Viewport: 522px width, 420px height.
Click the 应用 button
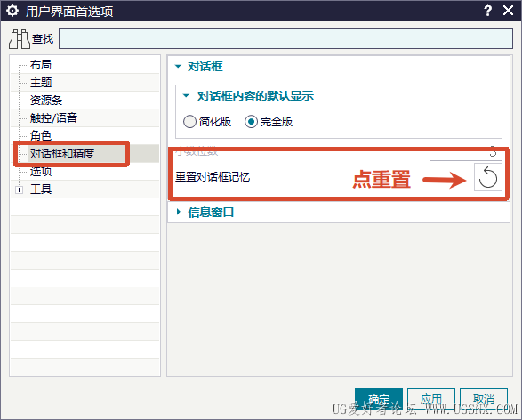pos(430,399)
